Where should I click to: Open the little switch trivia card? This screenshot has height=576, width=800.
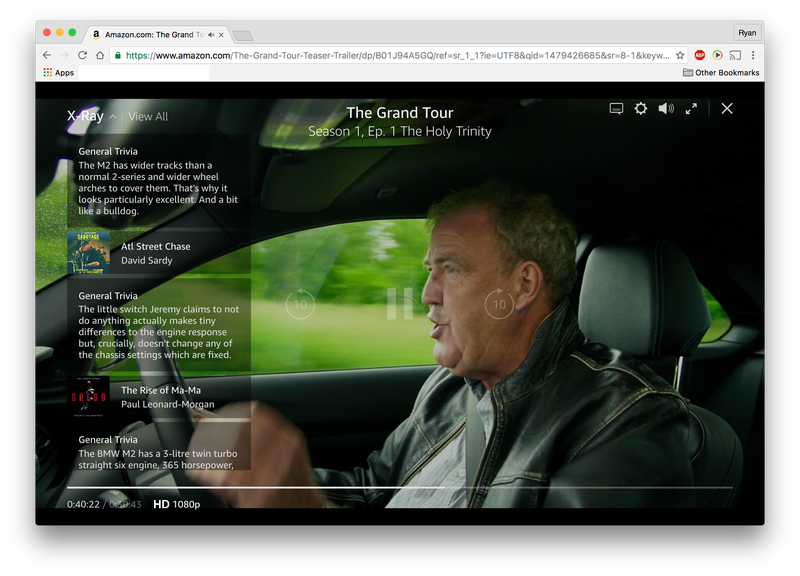[159, 325]
